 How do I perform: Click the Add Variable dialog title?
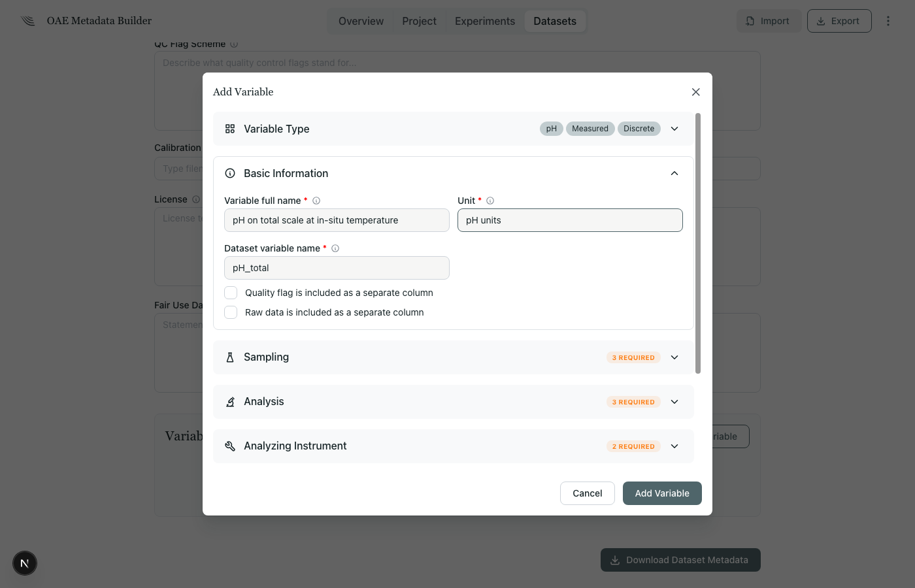click(x=243, y=92)
